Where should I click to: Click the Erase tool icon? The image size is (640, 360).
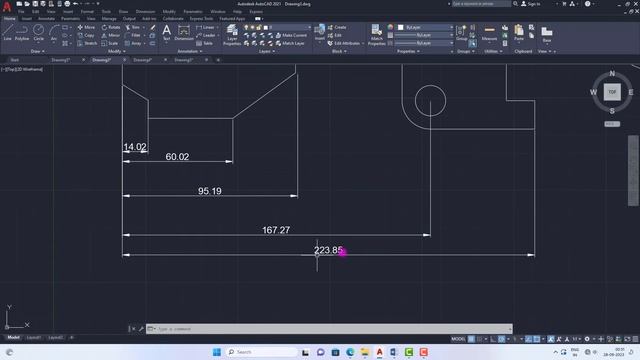click(153, 27)
